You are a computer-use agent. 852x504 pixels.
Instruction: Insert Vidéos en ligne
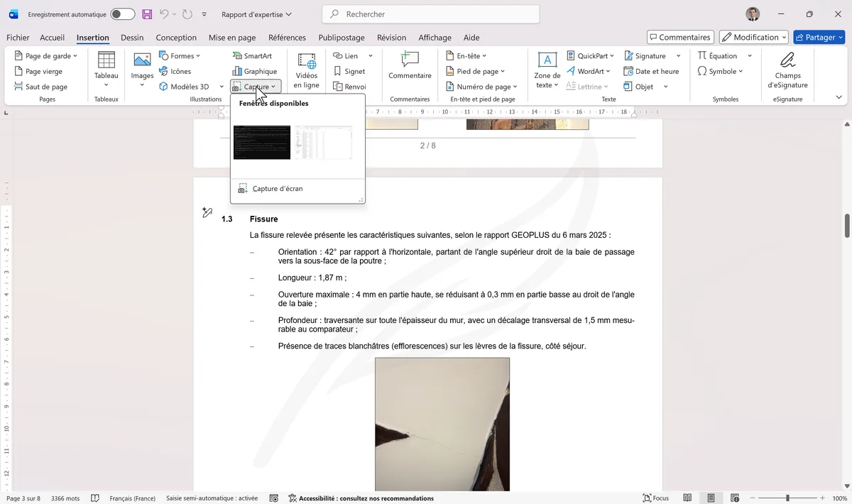(306, 69)
